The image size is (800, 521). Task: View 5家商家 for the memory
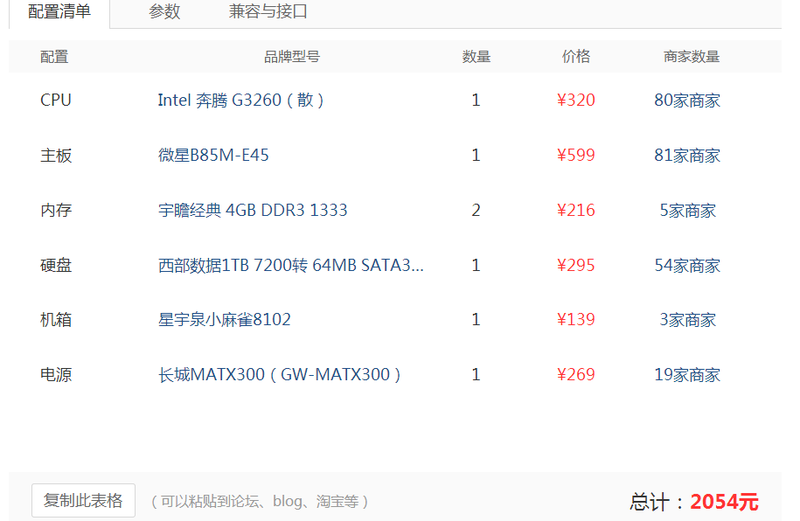point(688,211)
